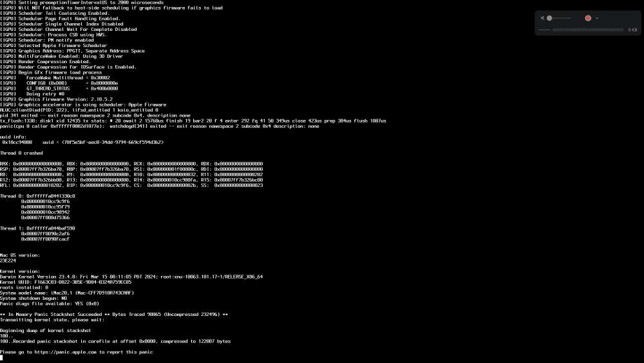Select "Selected Apple Firmware Scheduler" line
The width and height of the screenshot is (644, 363).
[53, 46]
